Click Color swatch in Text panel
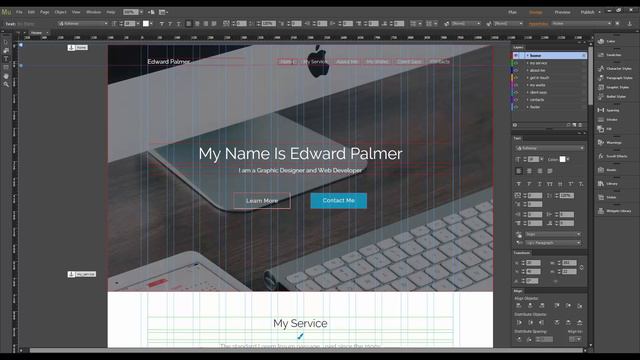The image size is (640, 360). point(562,159)
